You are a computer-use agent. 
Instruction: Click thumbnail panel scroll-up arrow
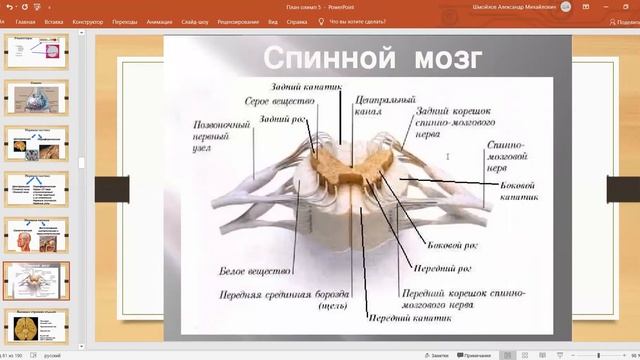(81, 33)
